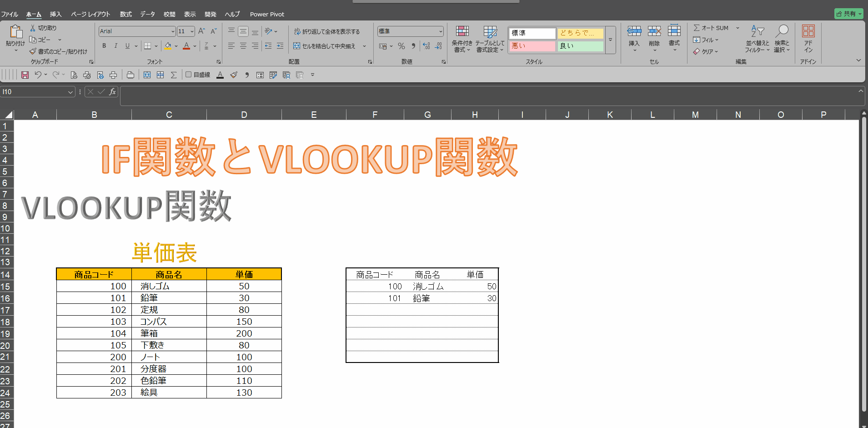The width and height of the screenshot is (868, 428).
Task: Open the Arial font name dropdown
Action: click(x=173, y=31)
